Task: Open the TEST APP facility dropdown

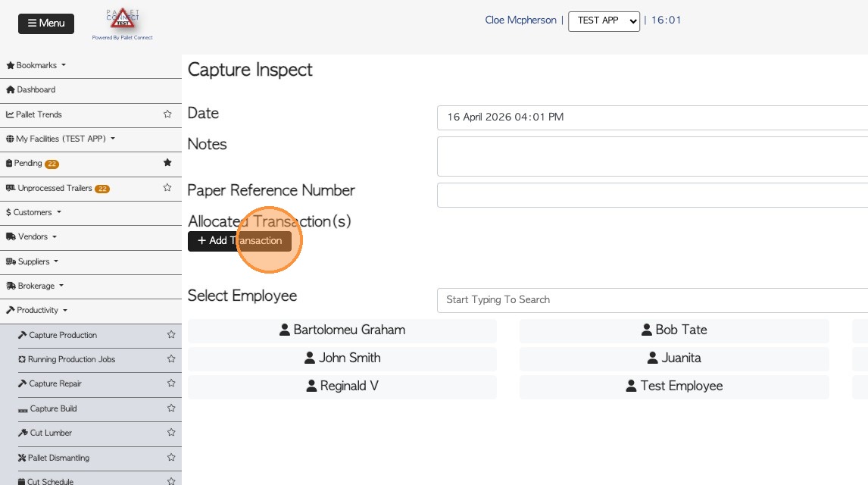Action: 604,21
